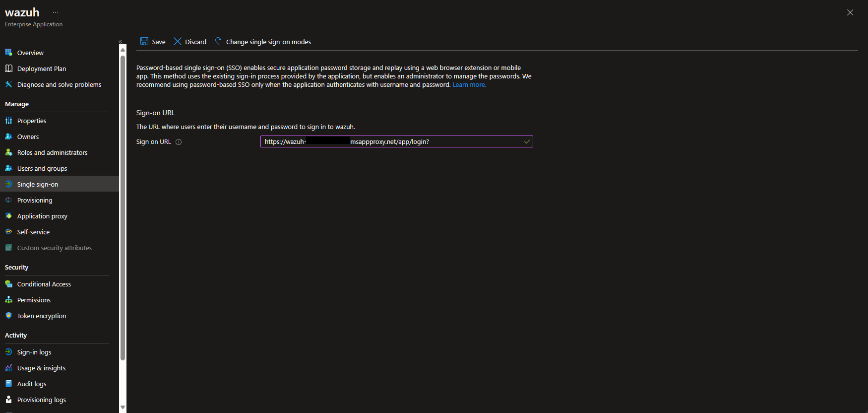The height and width of the screenshot is (413, 868).
Task: Click the Application proxy icon
Action: click(x=8, y=216)
